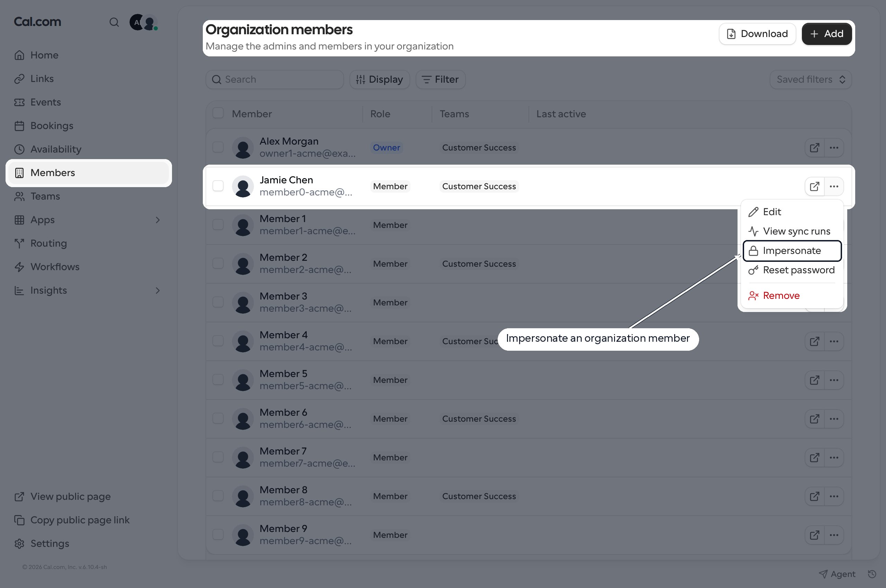Image resolution: width=886 pixels, height=588 pixels.
Task: Open Member 5's external link icon
Action: pos(814,380)
